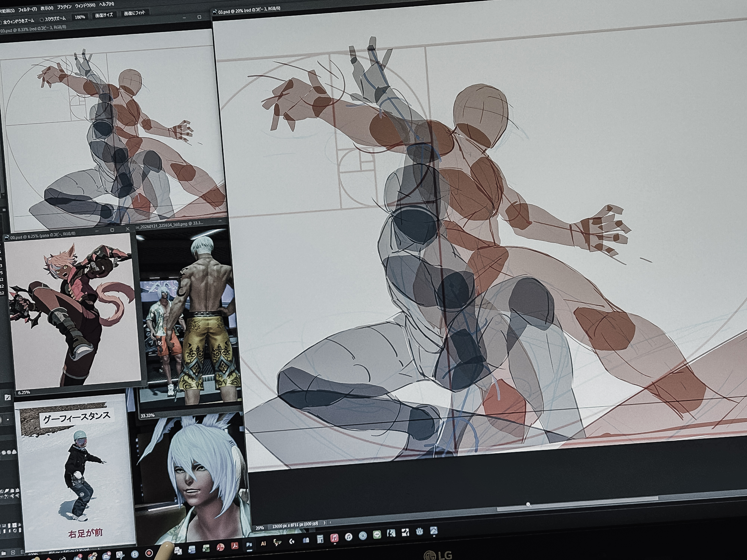Click the 100% zoom button
This screenshot has width=747, height=560.
pyautogui.click(x=79, y=17)
